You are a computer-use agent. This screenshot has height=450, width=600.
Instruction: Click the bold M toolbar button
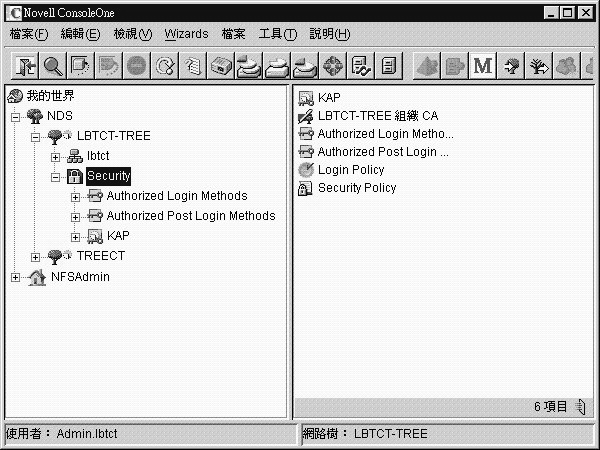click(x=483, y=66)
